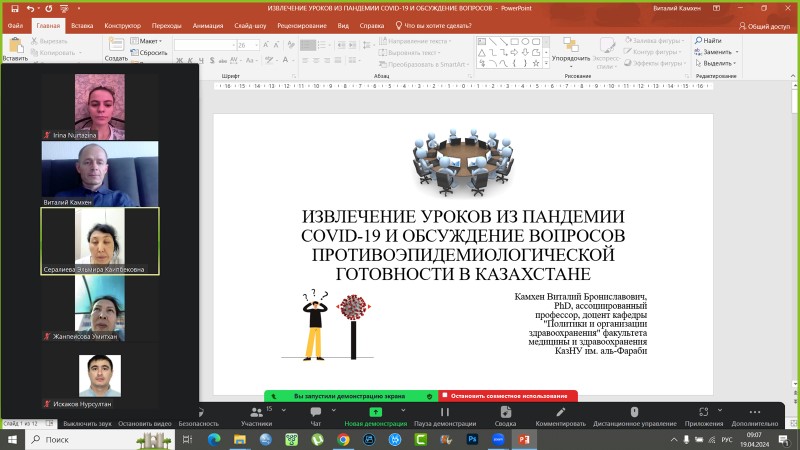The width and height of the screenshot is (800, 450).
Task: Redo with the repeat arrow icon
Action: 48,9
